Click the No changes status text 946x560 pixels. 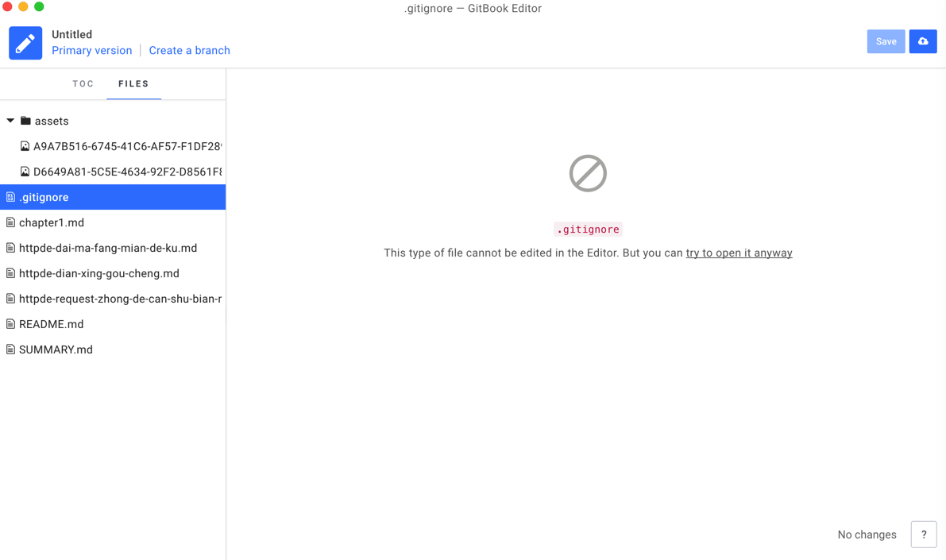click(867, 535)
